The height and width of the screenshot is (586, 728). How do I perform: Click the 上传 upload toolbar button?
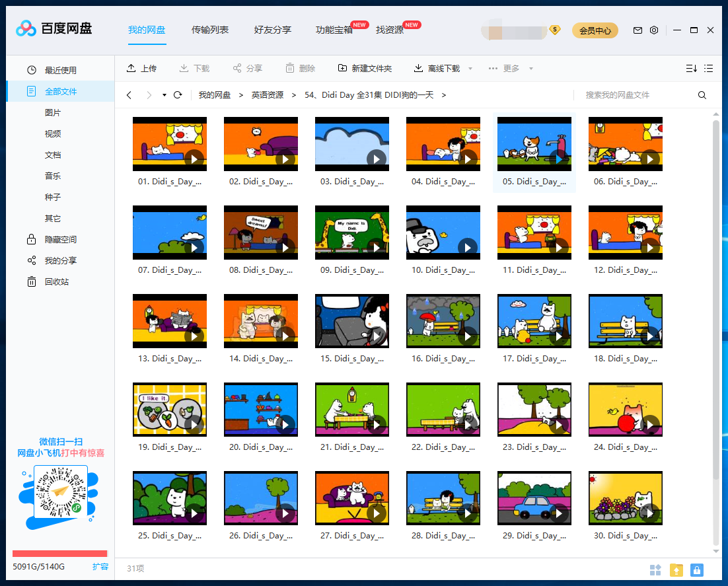[141, 69]
